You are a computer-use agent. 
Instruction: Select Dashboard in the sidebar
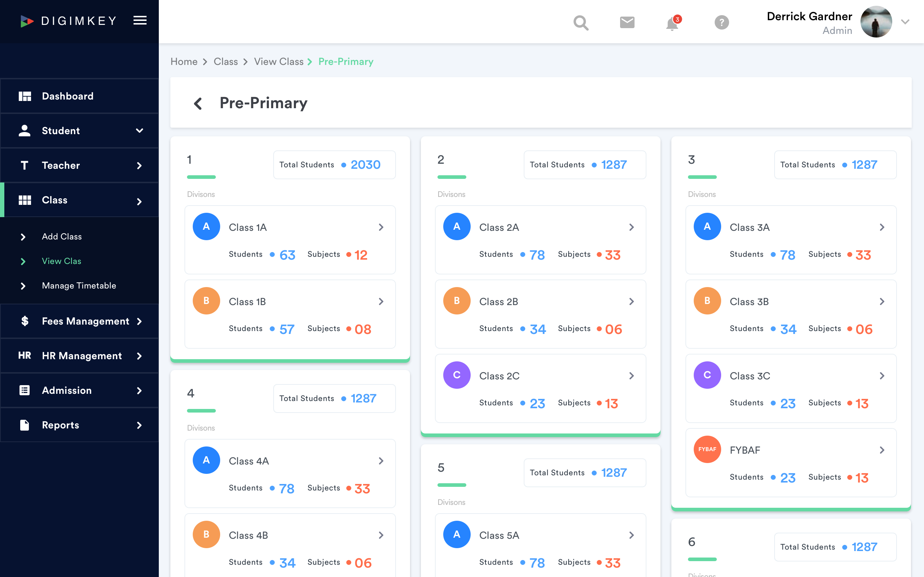(79, 96)
